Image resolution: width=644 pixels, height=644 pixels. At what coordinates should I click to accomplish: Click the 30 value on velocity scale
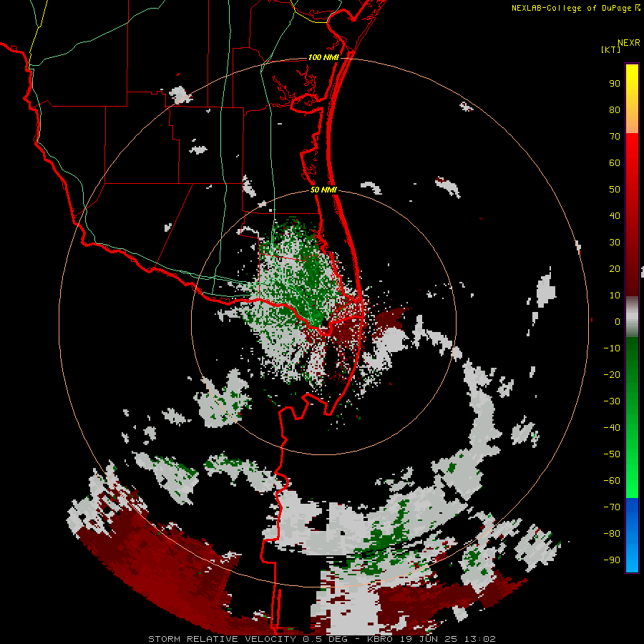(x=615, y=243)
